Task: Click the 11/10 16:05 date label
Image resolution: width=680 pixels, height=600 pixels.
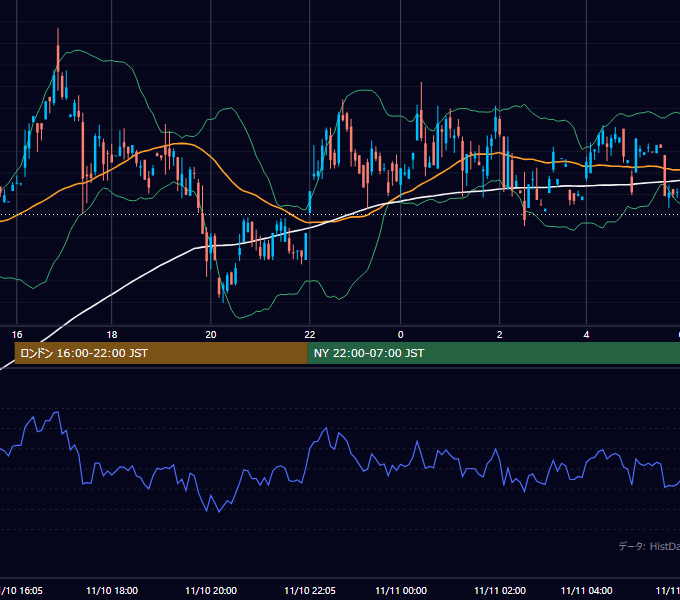Action: (21, 590)
